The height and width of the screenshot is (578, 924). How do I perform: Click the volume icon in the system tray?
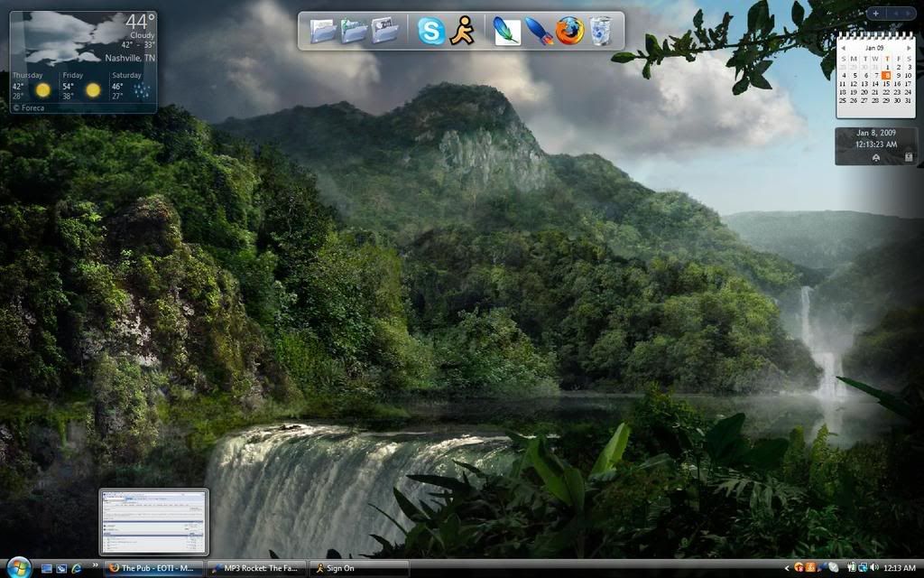pyautogui.click(x=874, y=568)
